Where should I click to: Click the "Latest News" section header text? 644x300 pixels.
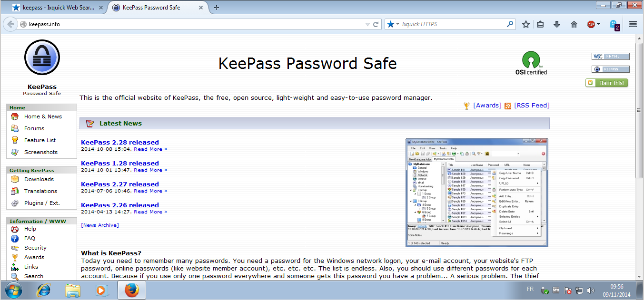pyautogui.click(x=120, y=124)
